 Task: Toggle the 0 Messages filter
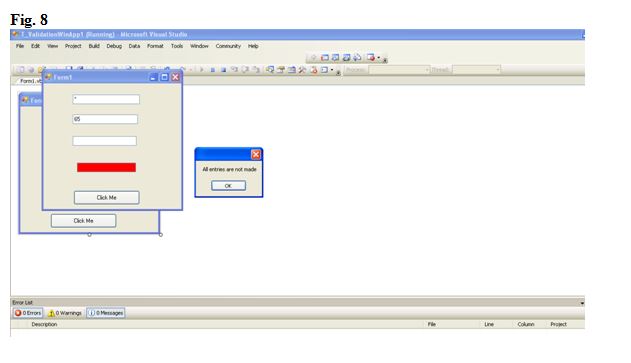point(106,313)
